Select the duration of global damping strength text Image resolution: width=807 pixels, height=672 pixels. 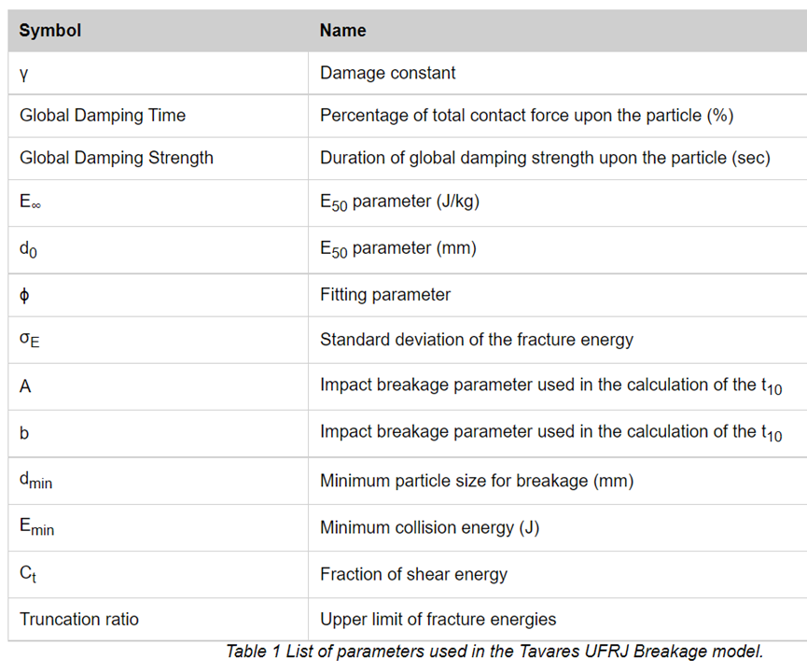click(545, 158)
